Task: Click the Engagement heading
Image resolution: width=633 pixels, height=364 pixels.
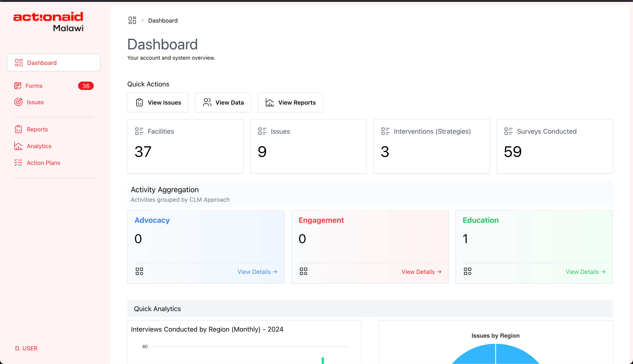Action: [321, 220]
